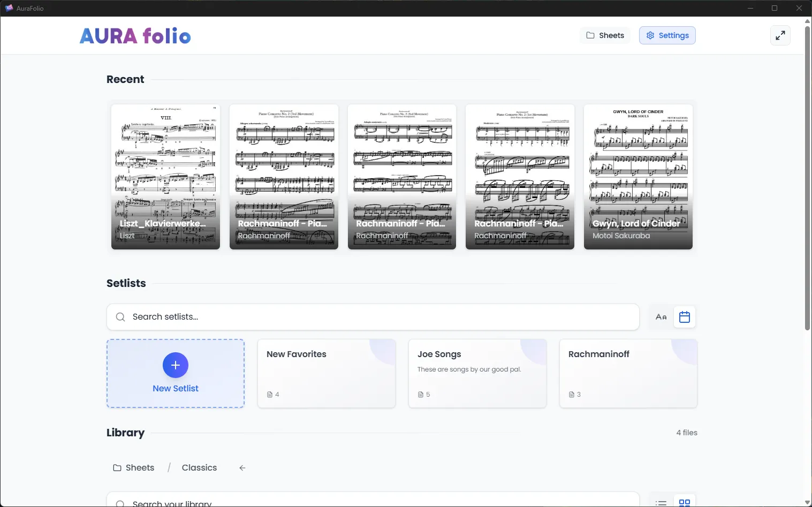This screenshot has height=507, width=812.
Task: Open the Sheets navigation item
Action: click(604, 35)
